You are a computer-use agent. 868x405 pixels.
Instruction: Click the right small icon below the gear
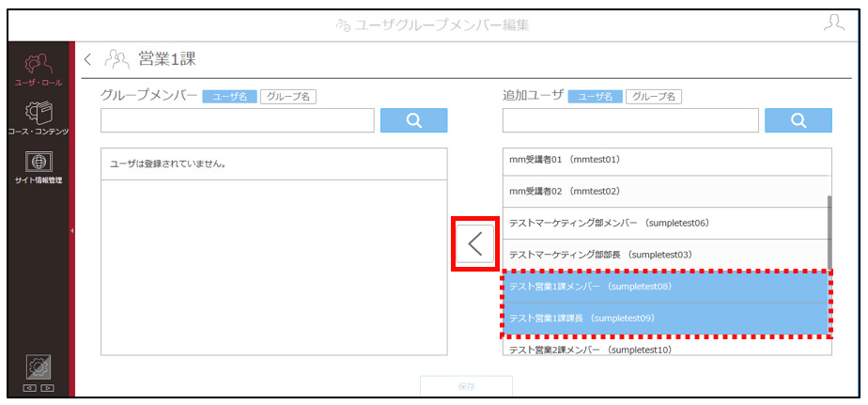(x=48, y=388)
